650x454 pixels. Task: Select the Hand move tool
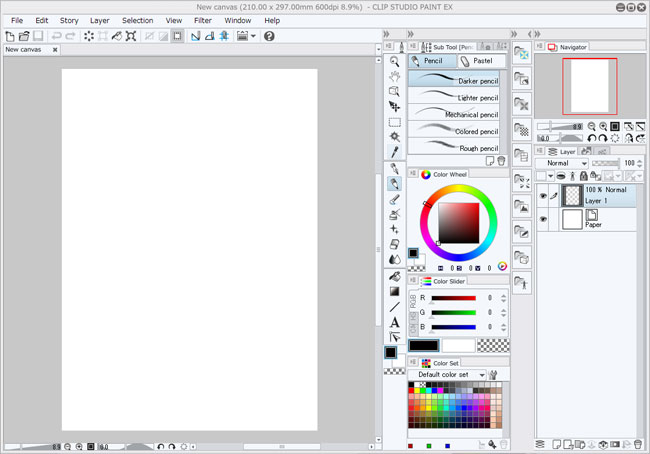coord(395,76)
